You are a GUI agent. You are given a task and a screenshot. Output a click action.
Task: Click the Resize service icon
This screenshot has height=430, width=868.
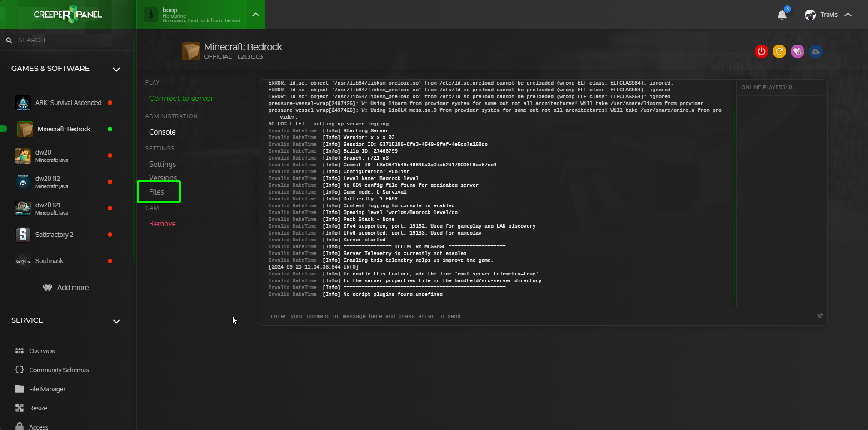20,408
